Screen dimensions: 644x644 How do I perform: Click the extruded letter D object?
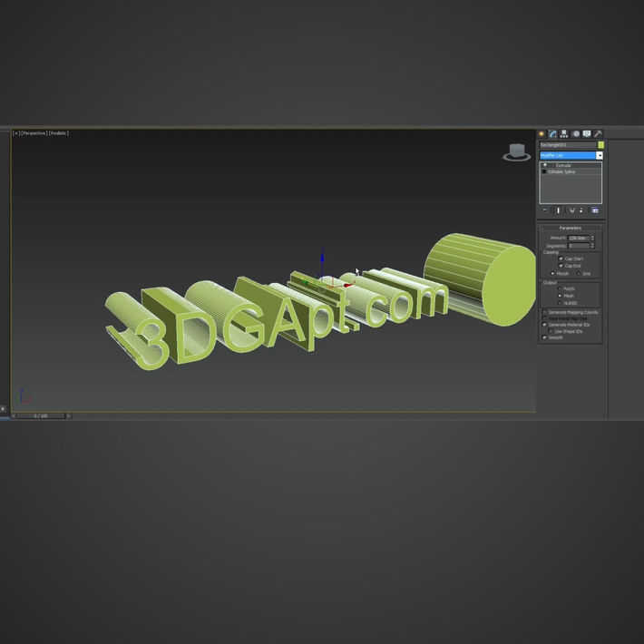point(181,325)
